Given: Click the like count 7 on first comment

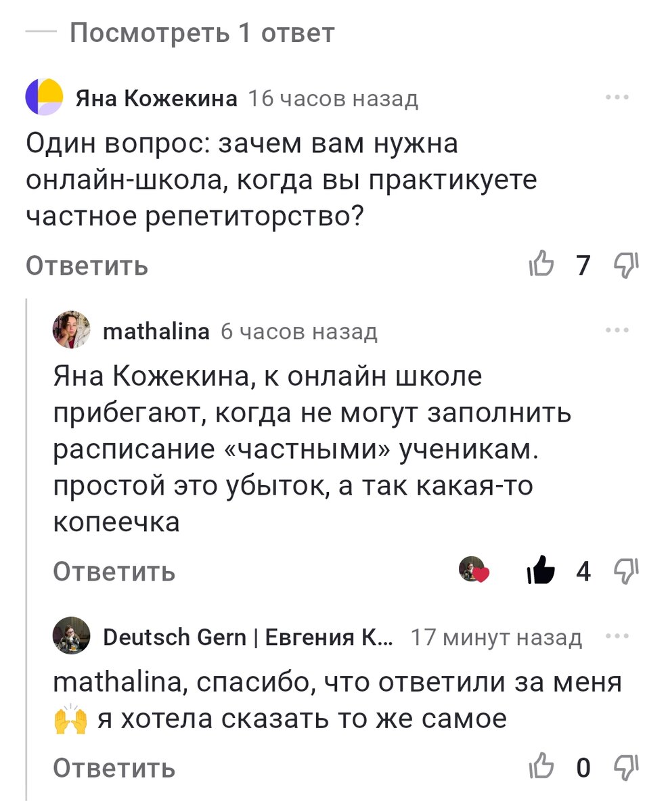Looking at the screenshot, I should pyautogui.click(x=583, y=265).
